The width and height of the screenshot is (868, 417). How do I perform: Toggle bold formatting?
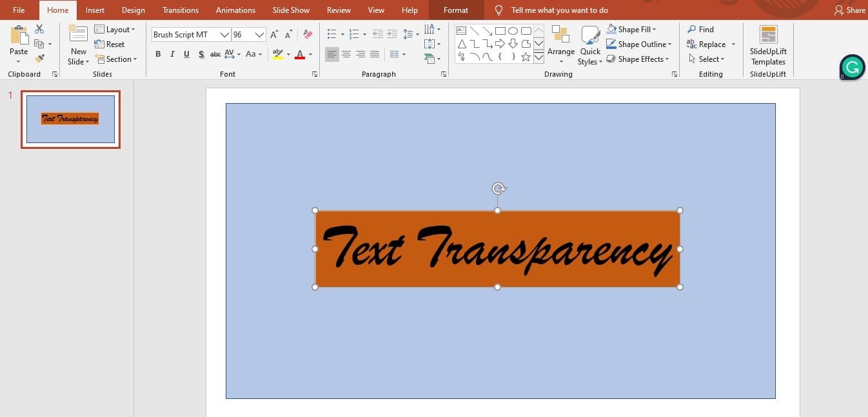pos(158,54)
